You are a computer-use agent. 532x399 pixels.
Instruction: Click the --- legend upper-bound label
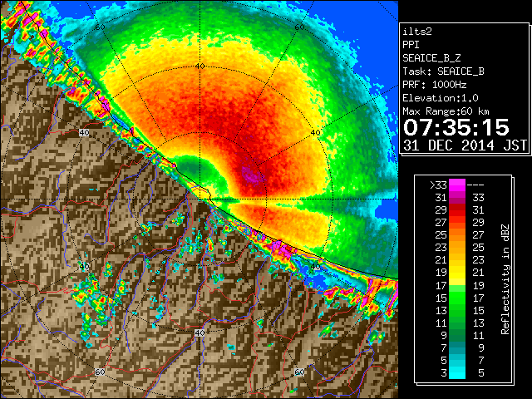click(x=475, y=185)
